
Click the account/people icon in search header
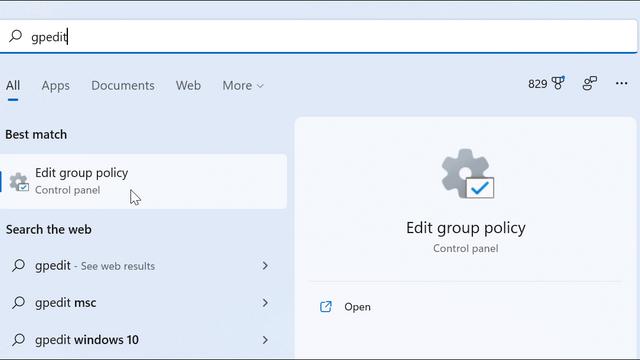(x=589, y=83)
